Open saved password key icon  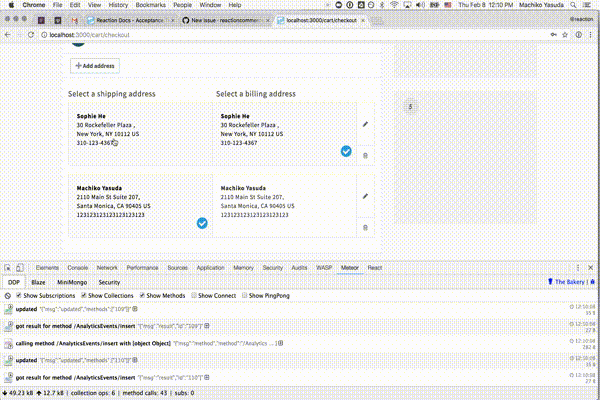tap(553, 35)
